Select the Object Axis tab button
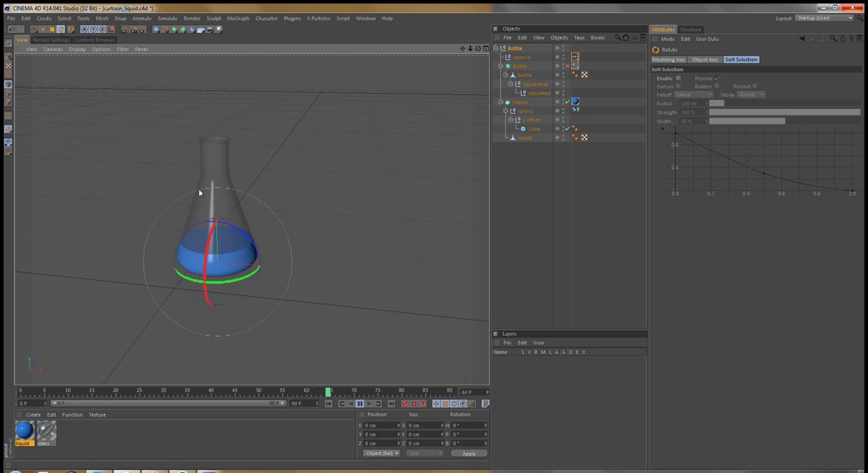The width and height of the screenshot is (868, 473). 705,60
